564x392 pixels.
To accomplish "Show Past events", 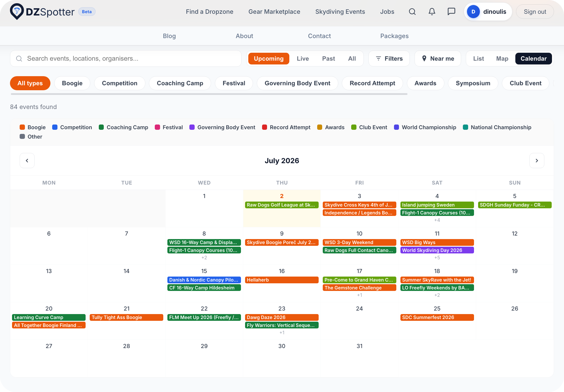I will pyautogui.click(x=328, y=59).
